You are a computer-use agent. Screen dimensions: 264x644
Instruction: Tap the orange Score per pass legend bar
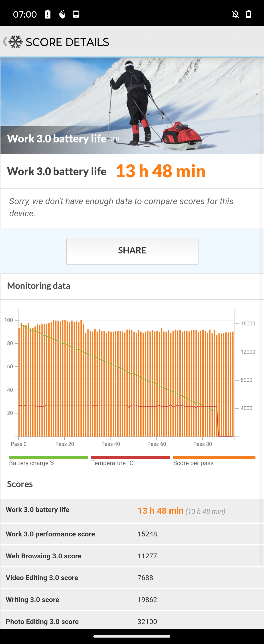[x=214, y=457]
